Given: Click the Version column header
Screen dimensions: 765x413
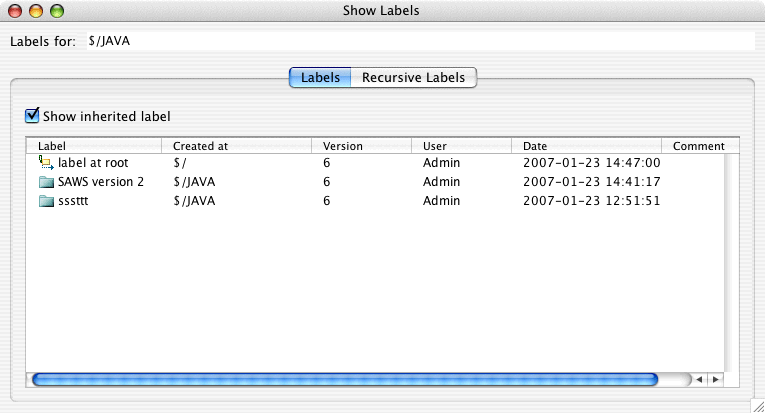Looking at the screenshot, I should [360, 146].
